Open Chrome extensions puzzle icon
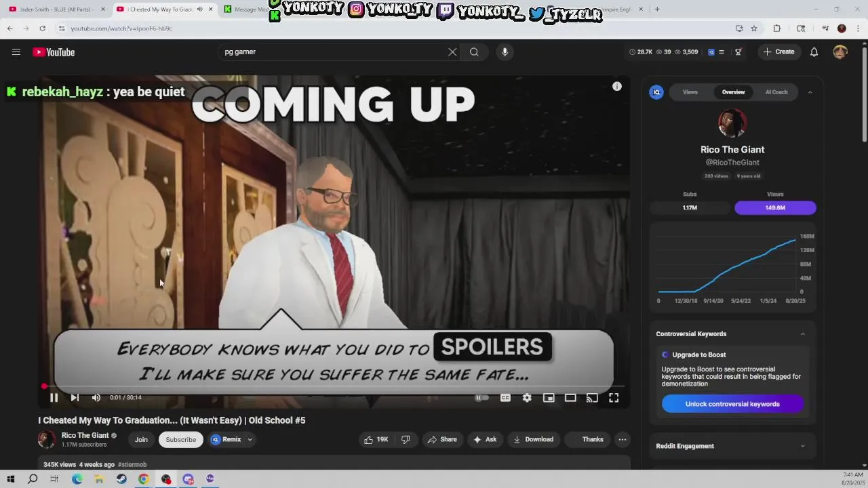 point(777,28)
